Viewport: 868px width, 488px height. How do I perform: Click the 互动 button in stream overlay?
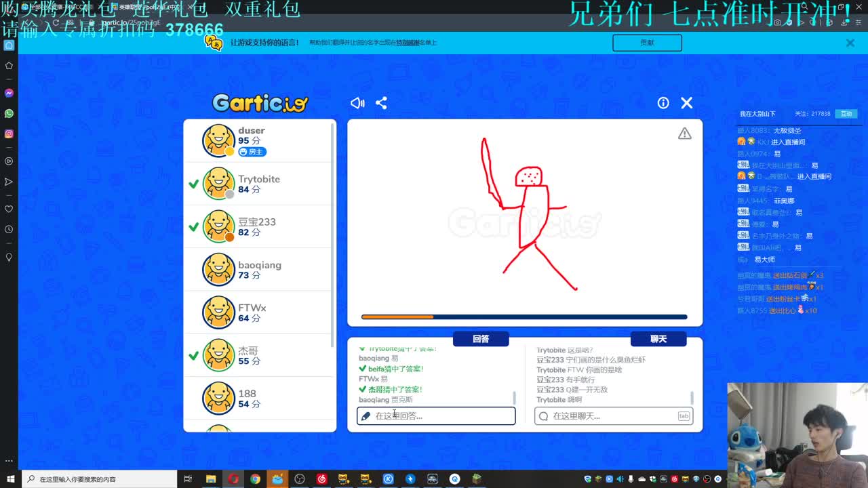[x=846, y=114]
